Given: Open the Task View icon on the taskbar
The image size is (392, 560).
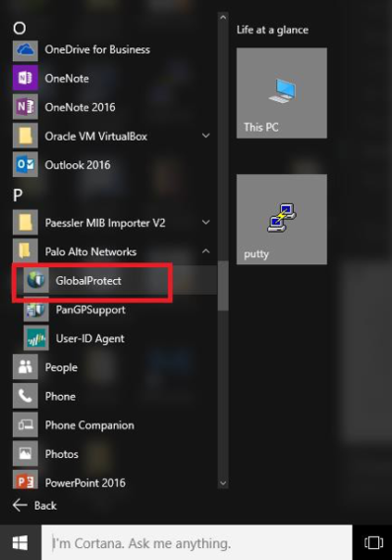Looking at the screenshot, I should tap(373, 542).
